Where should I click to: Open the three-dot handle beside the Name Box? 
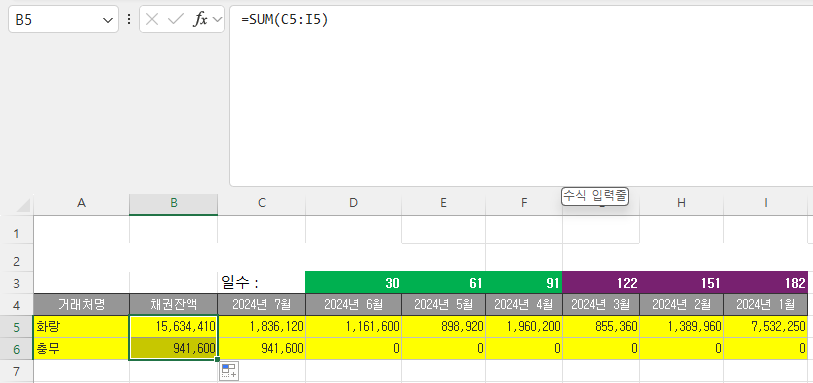129,20
